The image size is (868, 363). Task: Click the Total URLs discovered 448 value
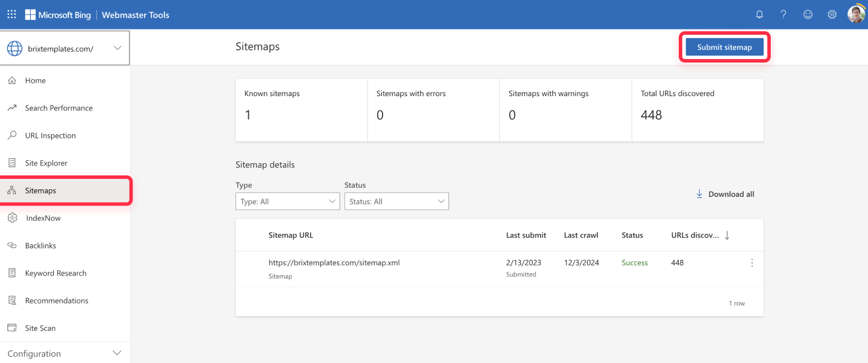pos(651,115)
